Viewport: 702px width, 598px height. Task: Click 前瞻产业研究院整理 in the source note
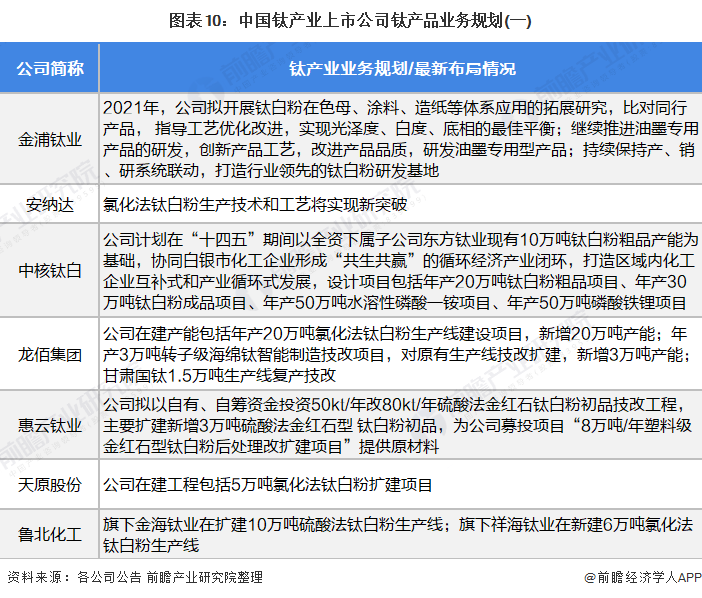click(x=204, y=577)
